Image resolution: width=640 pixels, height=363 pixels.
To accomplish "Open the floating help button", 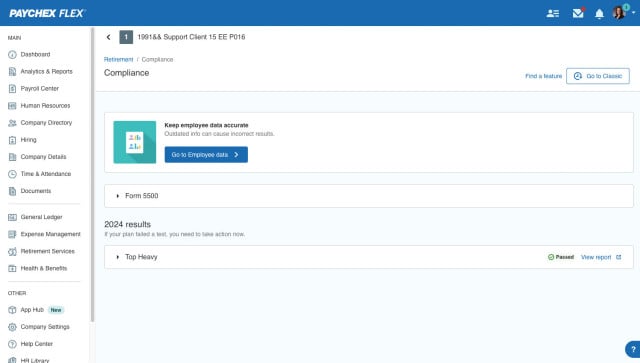I will click(x=633, y=349).
